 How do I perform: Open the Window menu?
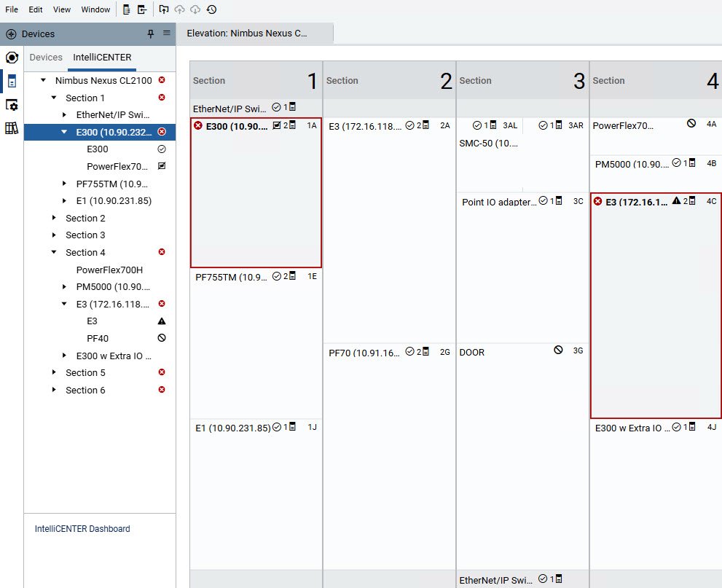pos(95,9)
